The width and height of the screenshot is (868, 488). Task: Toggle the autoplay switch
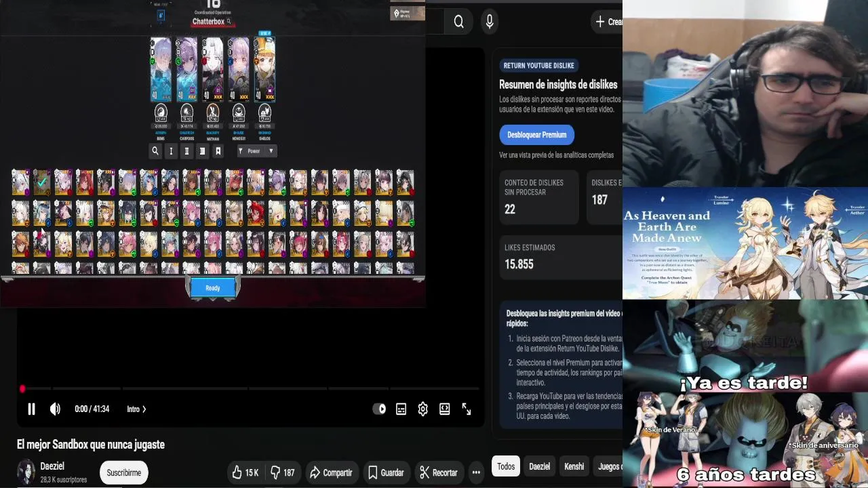tap(379, 409)
